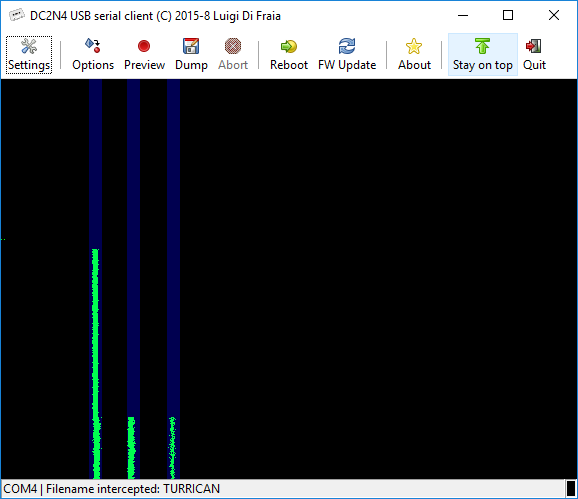
Task: Toggle the Stay on top button
Action: tap(483, 55)
